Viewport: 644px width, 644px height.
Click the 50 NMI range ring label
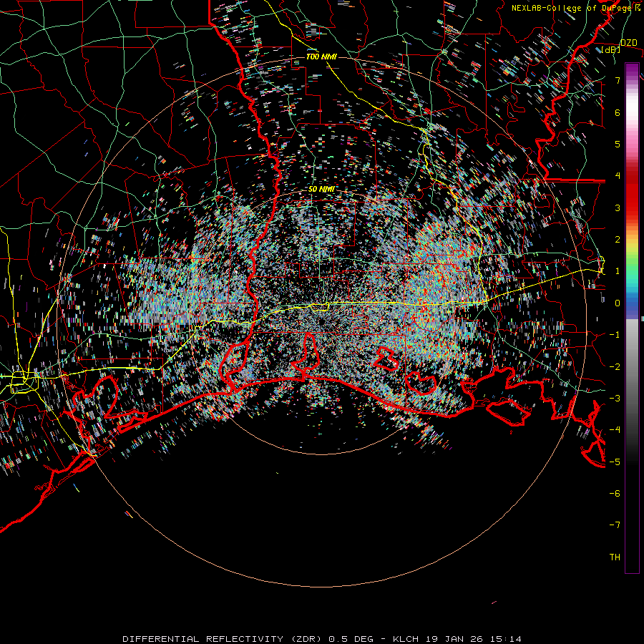(x=321, y=190)
